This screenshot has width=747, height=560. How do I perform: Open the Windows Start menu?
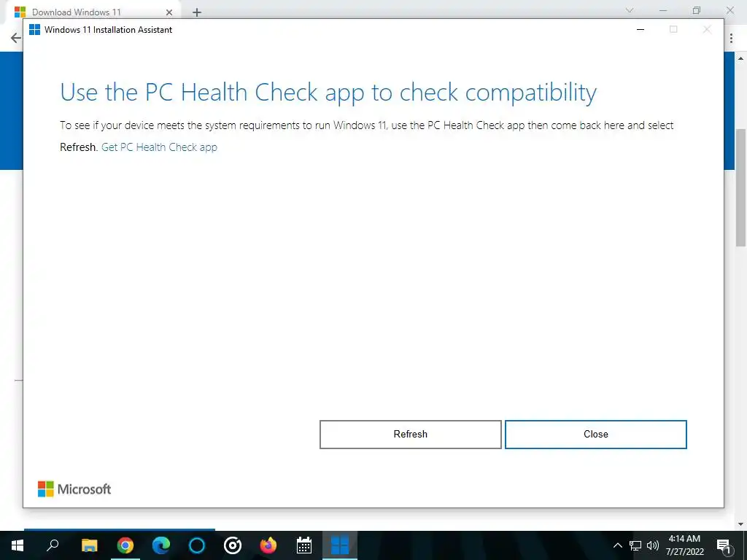(x=18, y=545)
